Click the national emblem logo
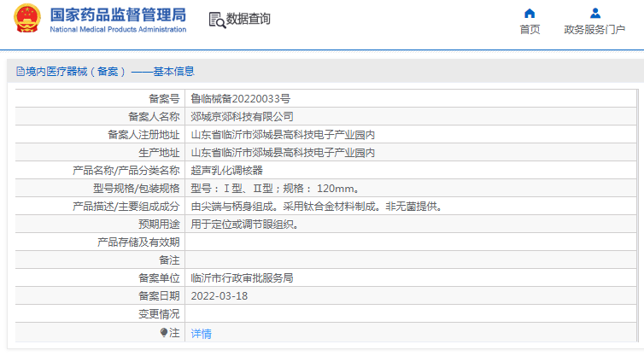The width and height of the screenshot is (644, 356). click(x=27, y=19)
